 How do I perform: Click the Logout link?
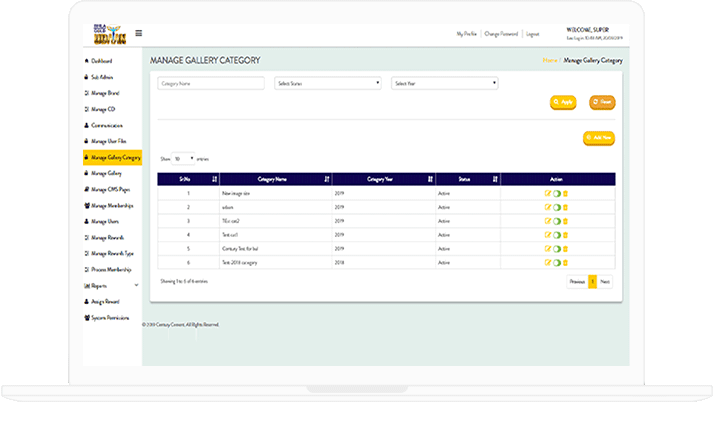click(x=533, y=34)
